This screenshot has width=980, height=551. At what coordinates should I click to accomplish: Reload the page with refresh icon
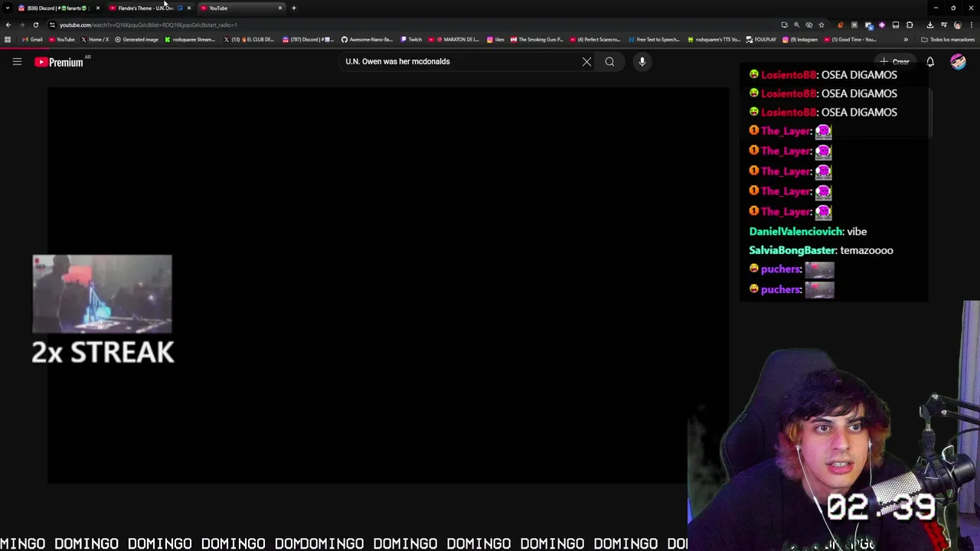coord(35,24)
